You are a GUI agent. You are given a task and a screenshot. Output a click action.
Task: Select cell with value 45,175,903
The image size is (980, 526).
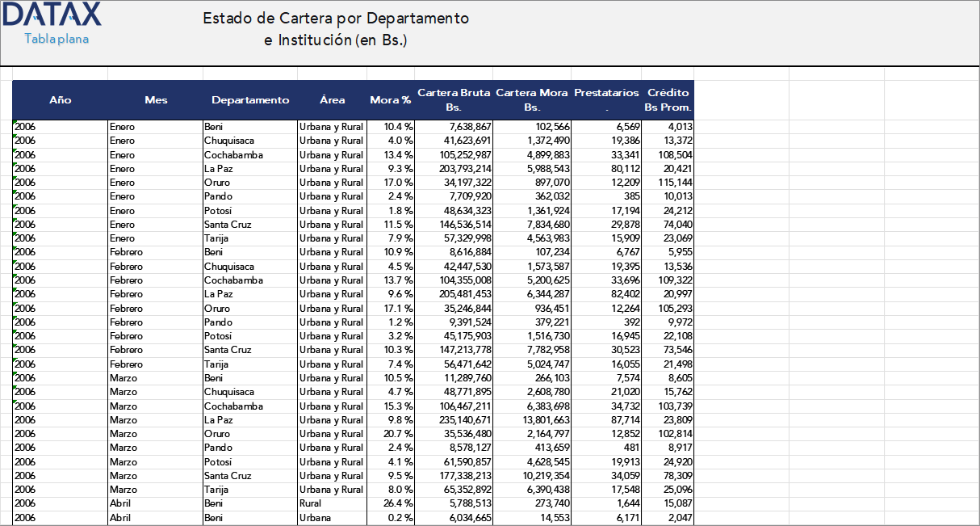pyautogui.click(x=454, y=336)
